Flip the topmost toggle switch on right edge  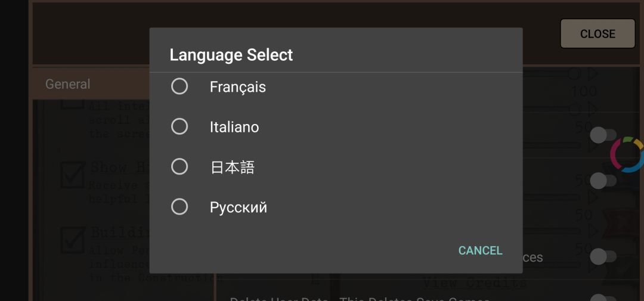[x=601, y=135]
